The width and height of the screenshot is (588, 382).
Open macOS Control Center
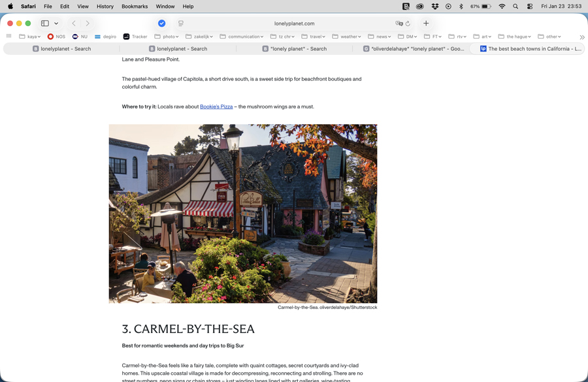coord(530,7)
